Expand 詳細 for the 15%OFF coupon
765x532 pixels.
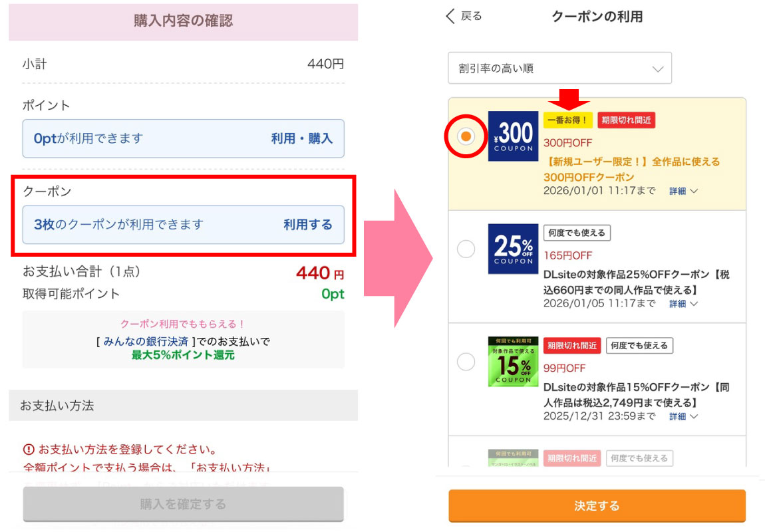(x=683, y=417)
